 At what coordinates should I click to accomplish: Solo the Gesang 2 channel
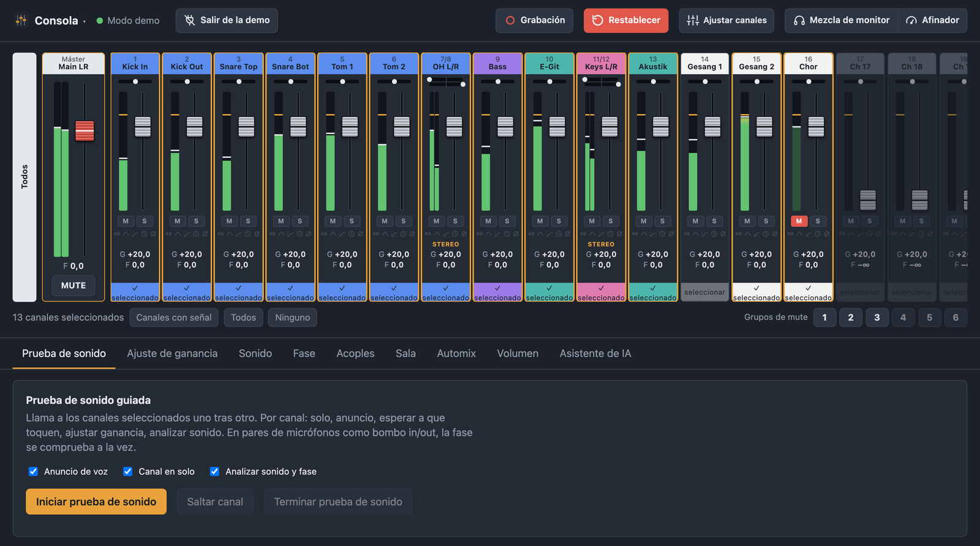pyautogui.click(x=766, y=221)
